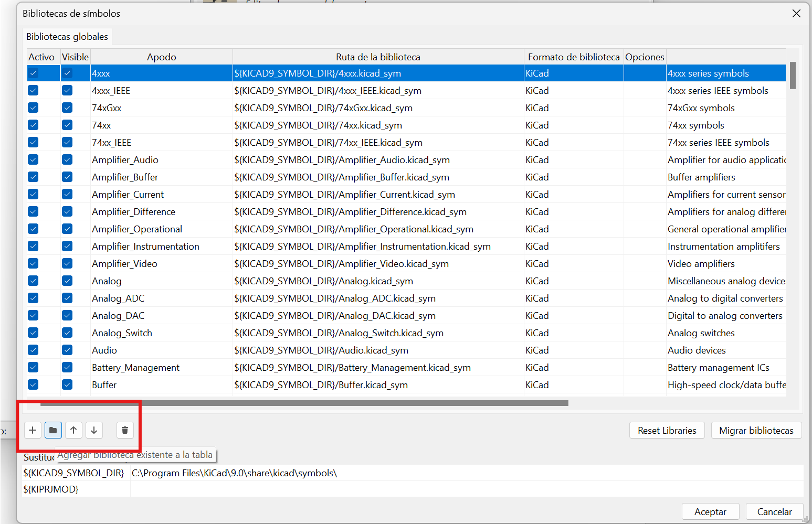Select the Analog nickname cell
Image resolution: width=812 pixels, height=524 pixels.
[x=162, y=281]
